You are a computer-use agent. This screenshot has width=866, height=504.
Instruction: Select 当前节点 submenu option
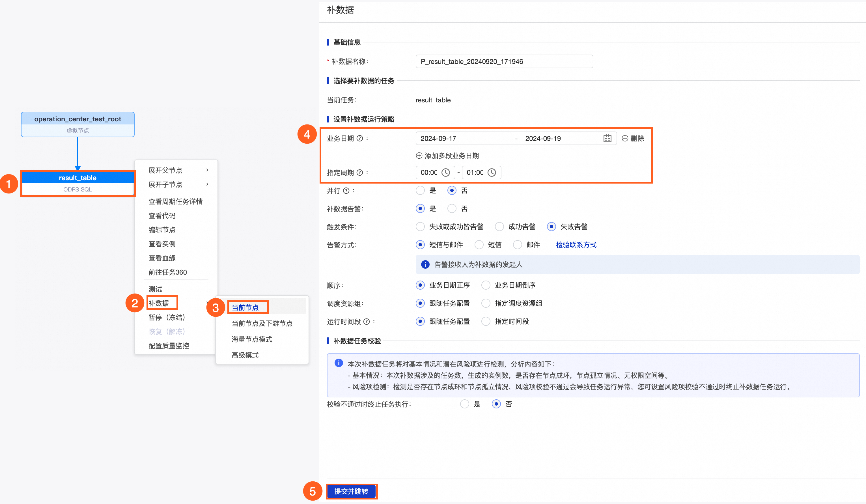coord(245,307)
